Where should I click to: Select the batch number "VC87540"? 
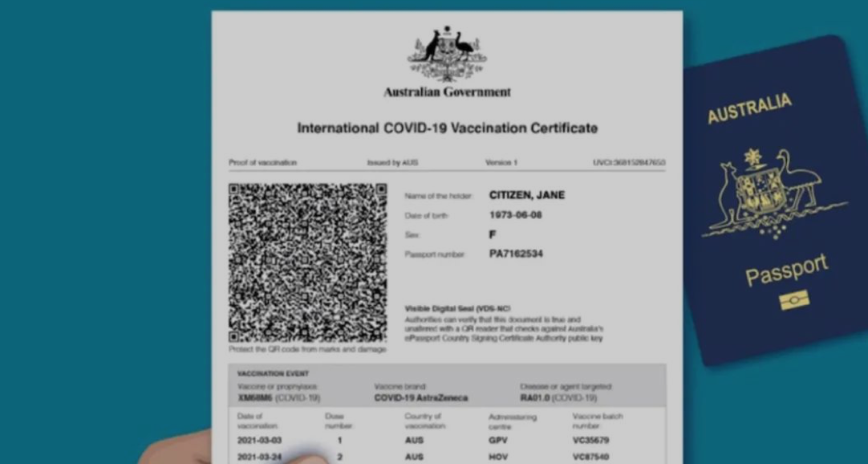591,458
